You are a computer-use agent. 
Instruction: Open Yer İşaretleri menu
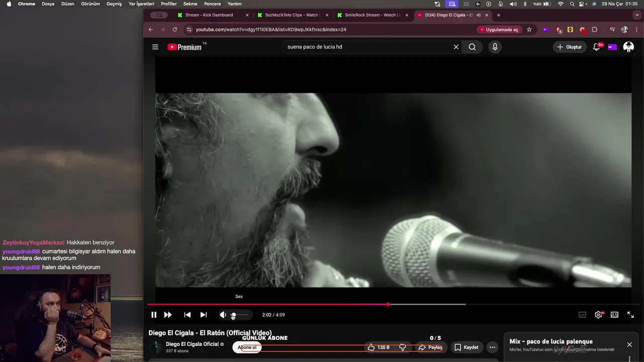pyautogui.click(x=141, y=4)
